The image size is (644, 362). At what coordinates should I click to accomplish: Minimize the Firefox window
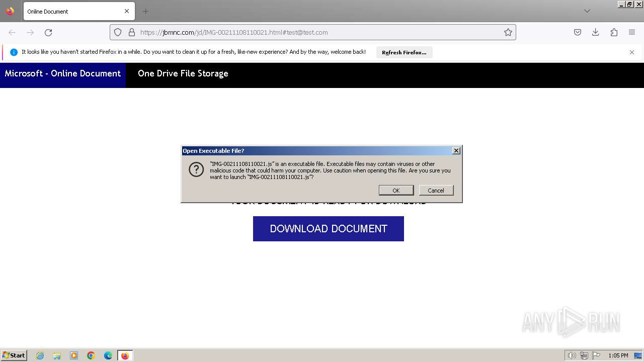point(621,4)
